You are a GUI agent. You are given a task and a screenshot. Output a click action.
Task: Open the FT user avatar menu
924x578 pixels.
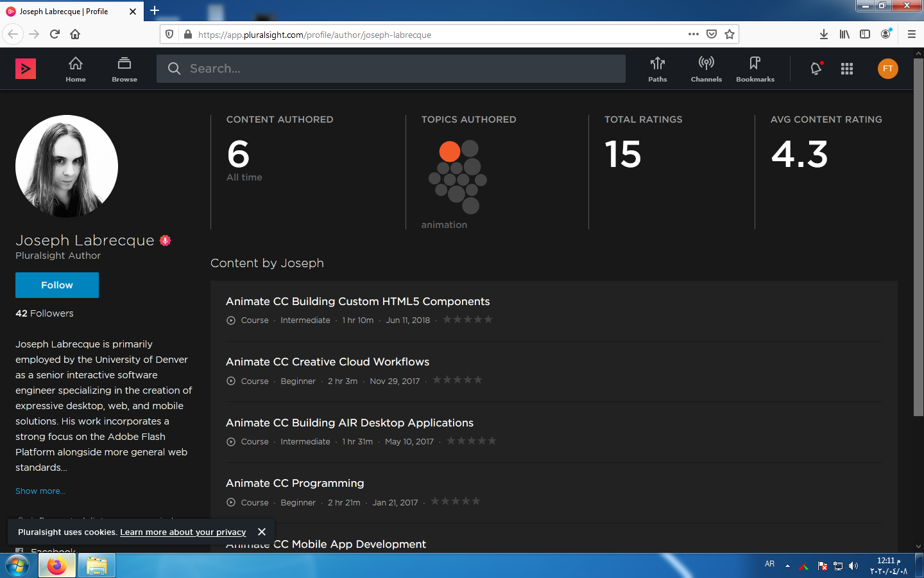888,69
